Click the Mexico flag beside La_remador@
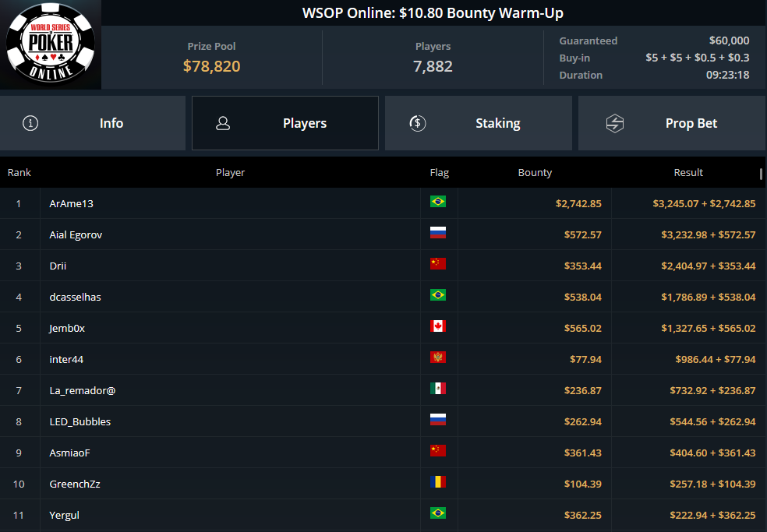The image size is (767, 532). [x=437, y=389]
